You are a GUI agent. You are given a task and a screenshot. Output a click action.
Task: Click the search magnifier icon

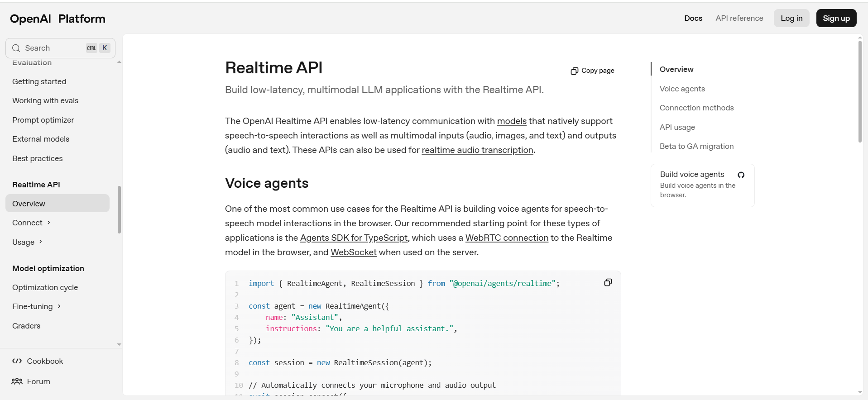16,48
